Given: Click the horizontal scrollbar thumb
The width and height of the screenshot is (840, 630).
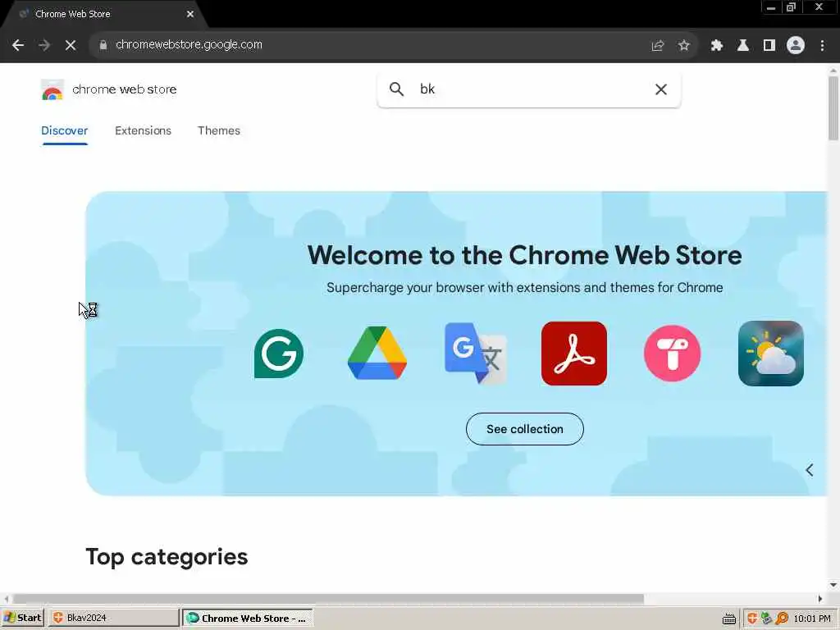Looking at the screenshot, I should tap(328, 598).
